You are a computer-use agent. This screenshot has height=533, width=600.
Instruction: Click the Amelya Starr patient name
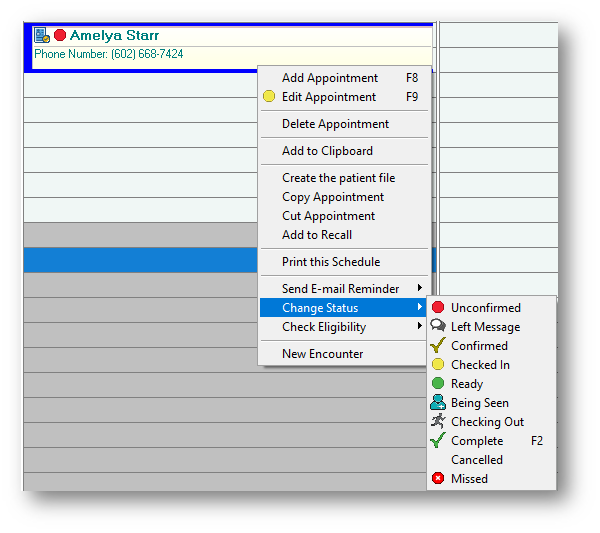coord(114,35)
